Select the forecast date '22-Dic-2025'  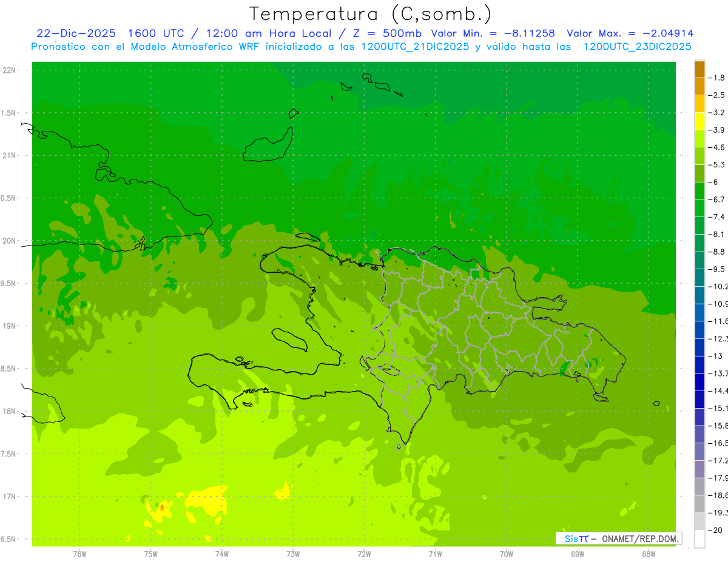[76, 33]
